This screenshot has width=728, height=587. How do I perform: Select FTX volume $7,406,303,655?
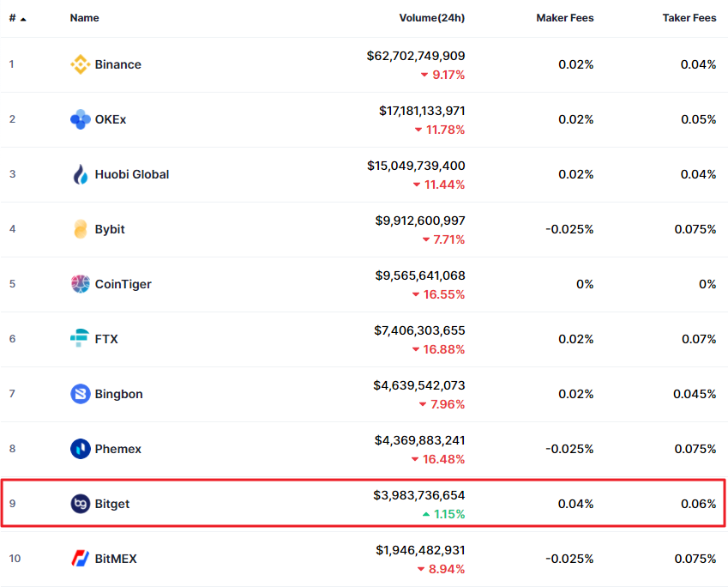tap(419, 330)
